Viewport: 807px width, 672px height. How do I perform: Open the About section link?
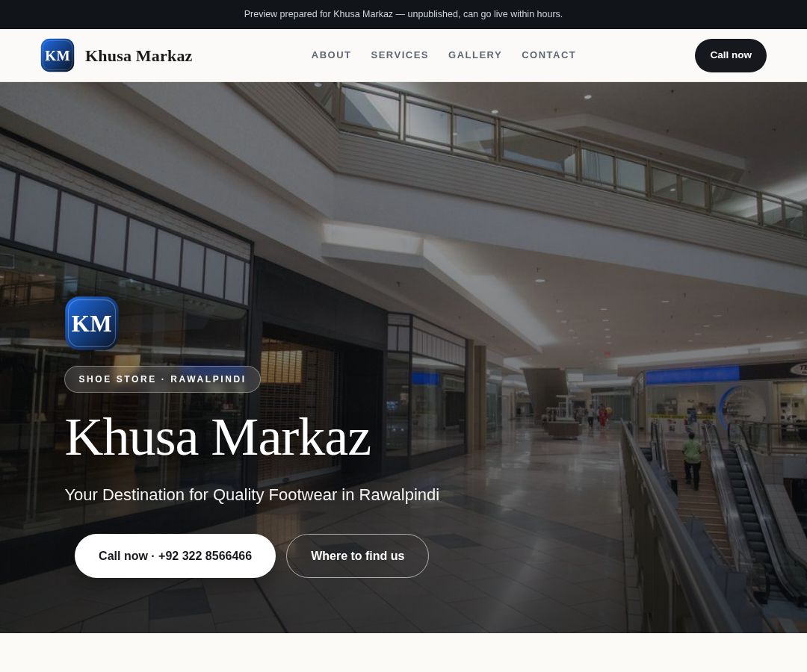[x=331, y=55]
